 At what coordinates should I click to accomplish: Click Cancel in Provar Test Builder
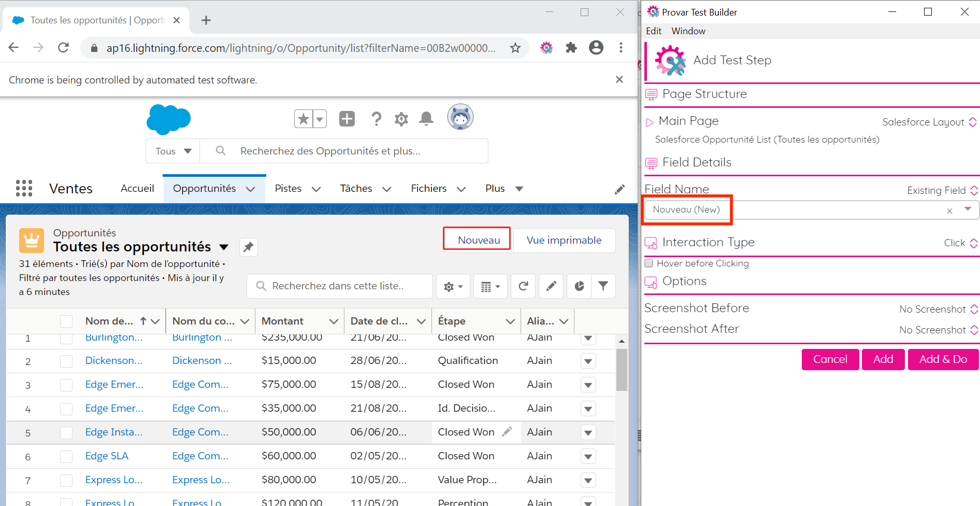[830, 359]
